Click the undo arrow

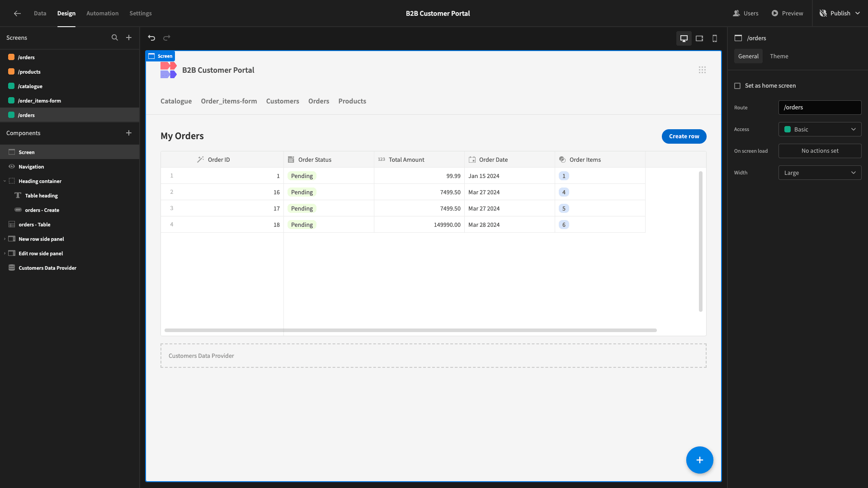pos(151,38)
